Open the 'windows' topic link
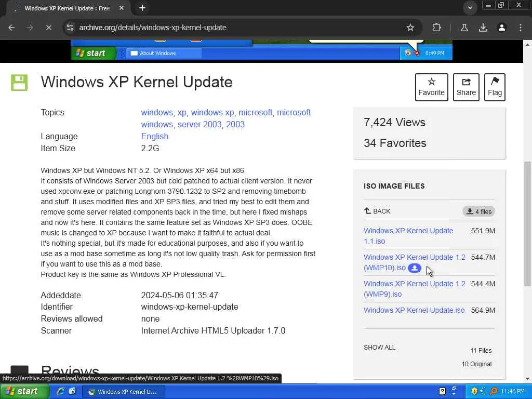The height and width of the screenshot is (399, 532). click(157, 112)
